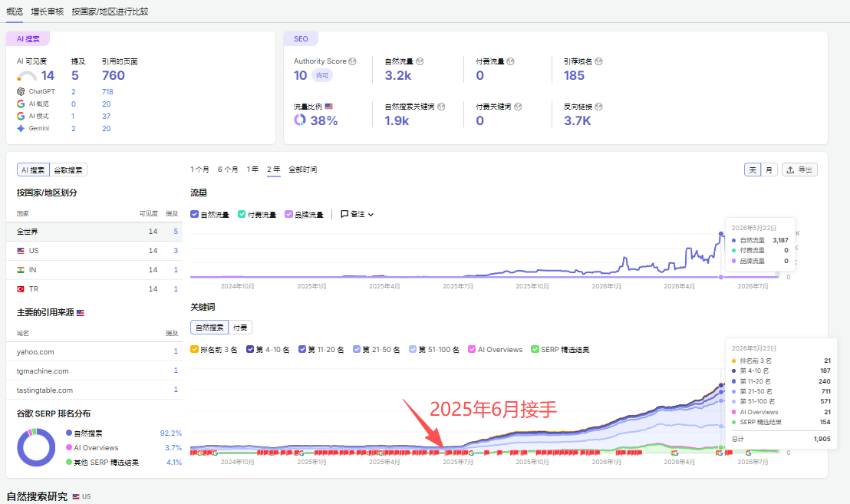The image size is (850, 504).
Task: Click the info icon beside 付费流量 metric
Action: point(510,61)
